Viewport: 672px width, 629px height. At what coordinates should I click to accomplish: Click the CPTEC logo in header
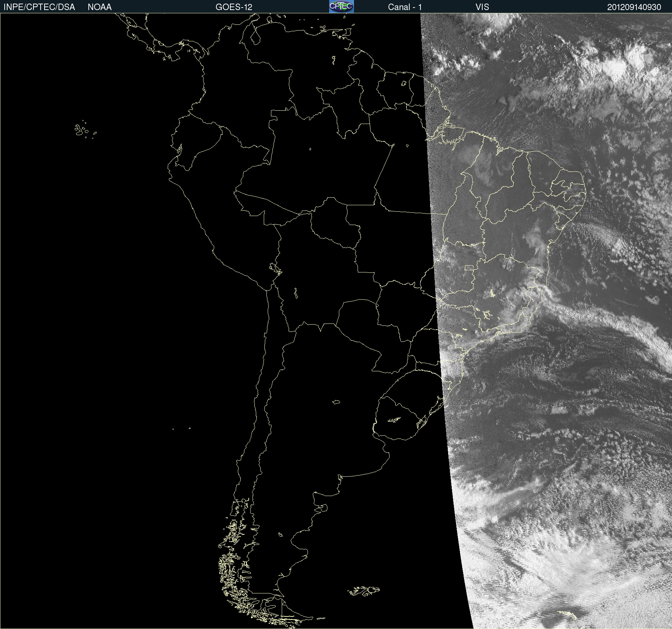[x=341, y=6]
